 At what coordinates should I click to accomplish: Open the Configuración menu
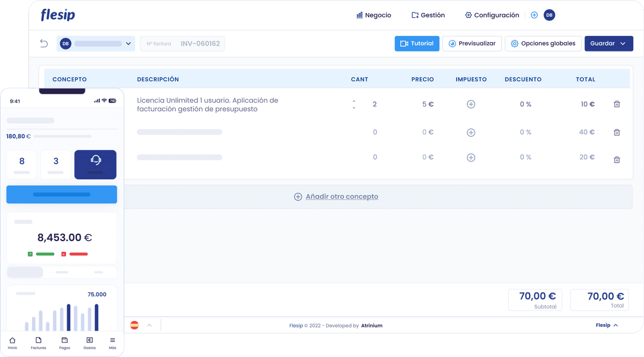tap(492, 15)
